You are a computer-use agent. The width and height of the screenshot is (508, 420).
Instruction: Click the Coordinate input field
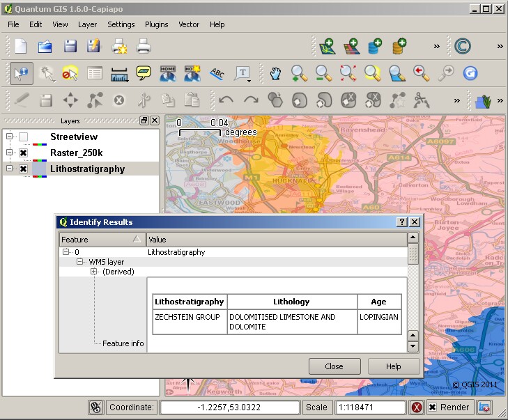pos(229,407)
